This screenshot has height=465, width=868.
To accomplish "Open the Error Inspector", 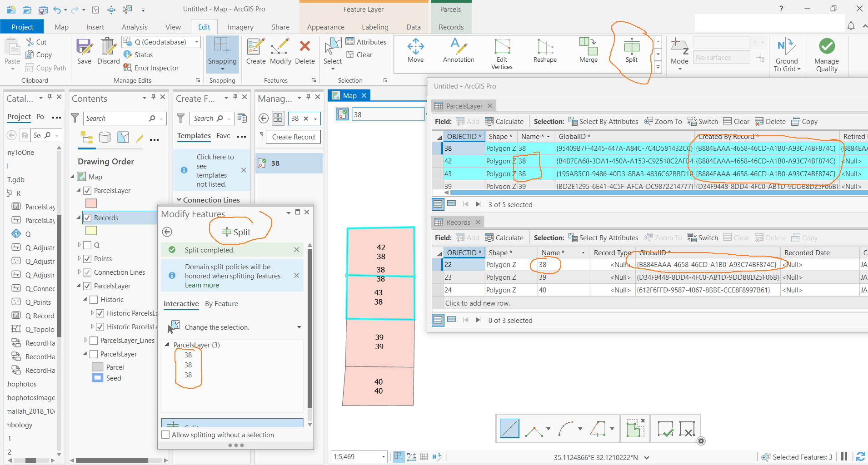I will pyautogui.click(x=151, y=68).
